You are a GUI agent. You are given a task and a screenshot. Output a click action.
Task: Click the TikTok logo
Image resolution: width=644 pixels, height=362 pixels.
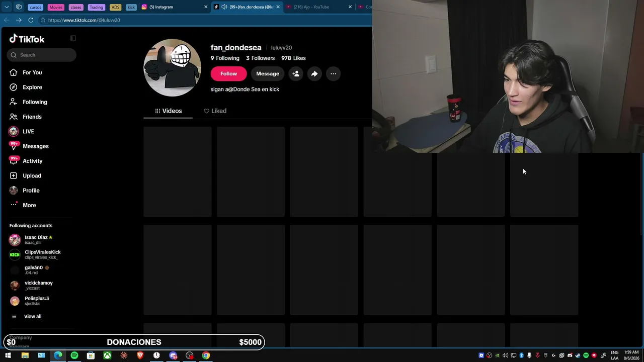click(x=27, y=39)
